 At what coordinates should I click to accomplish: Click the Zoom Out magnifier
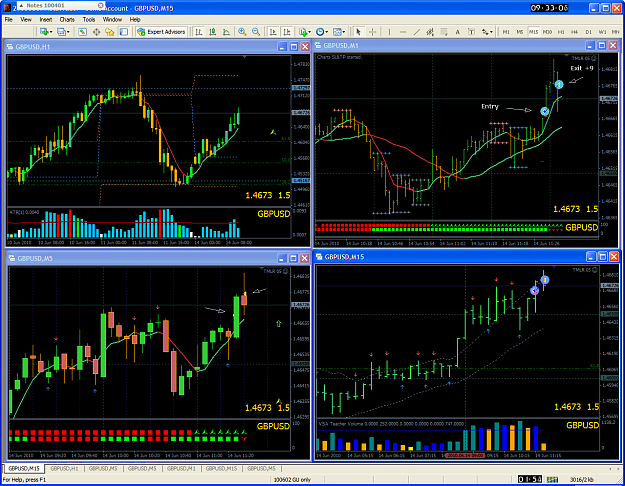(256, 32)
